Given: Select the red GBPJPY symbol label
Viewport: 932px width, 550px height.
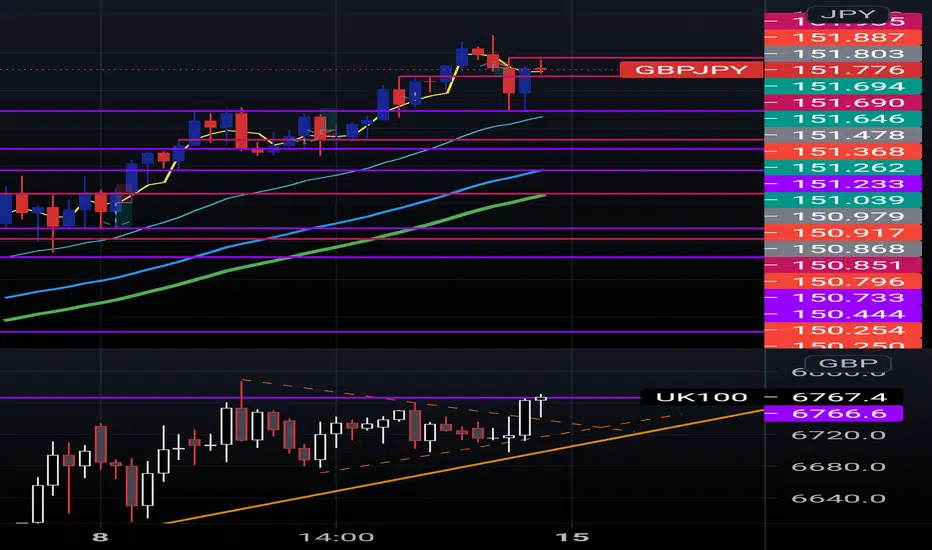Looking at the screenshot, I should [x=691, y=70].
